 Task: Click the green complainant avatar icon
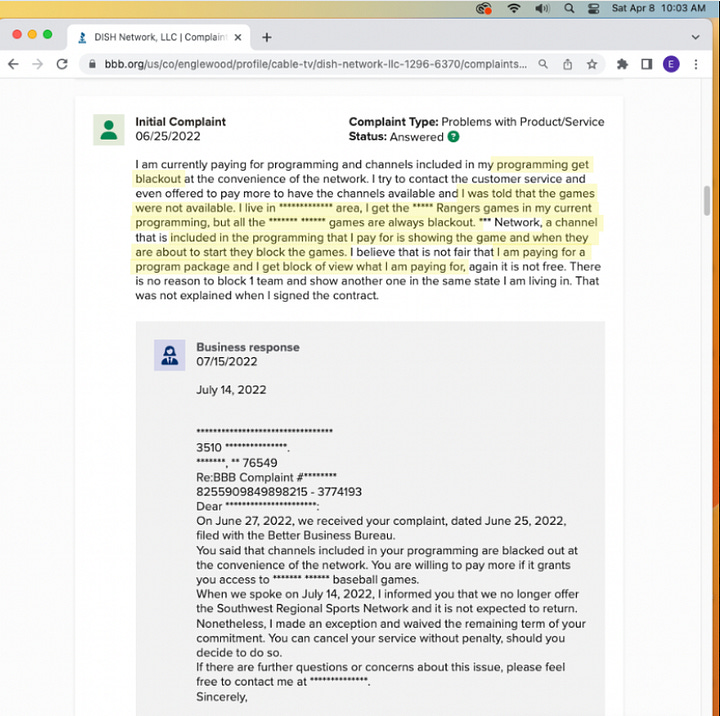tap(109, 130)
